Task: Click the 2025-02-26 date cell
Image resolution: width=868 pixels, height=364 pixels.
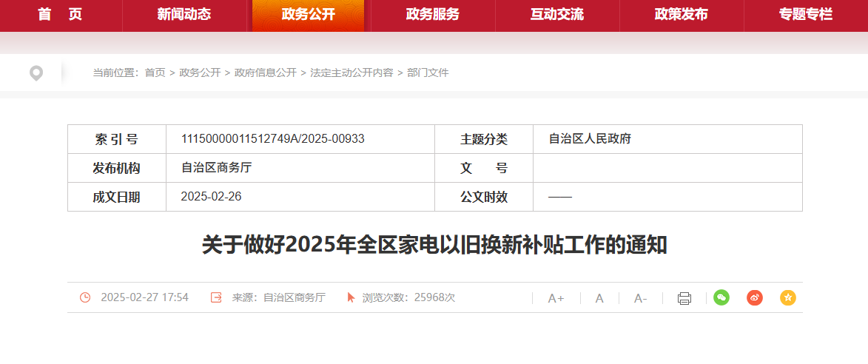Action: pyautogui.click(x=300, y=196)
